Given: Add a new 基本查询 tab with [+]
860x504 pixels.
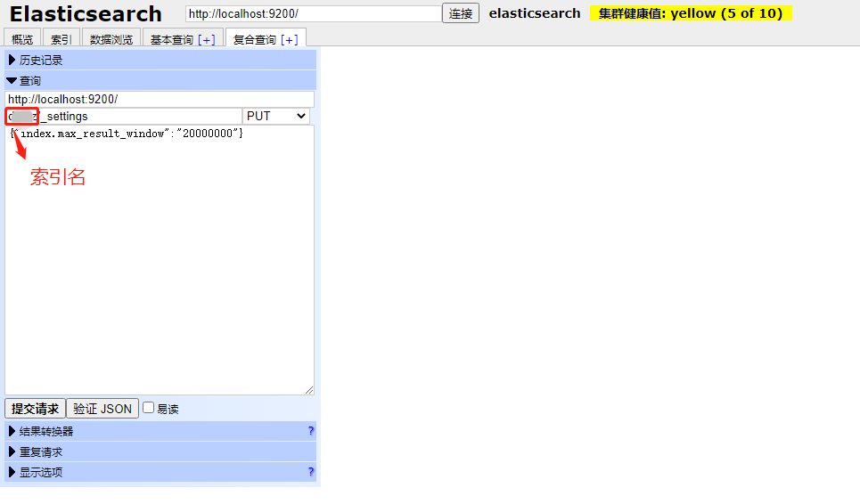Looking at the screenshot, I should (x=207, y=40).
